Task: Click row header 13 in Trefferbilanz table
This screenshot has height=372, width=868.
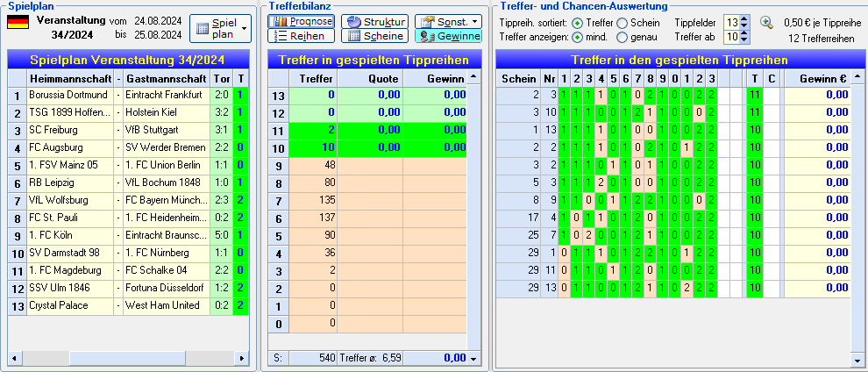Action: [x=279, y=96]
